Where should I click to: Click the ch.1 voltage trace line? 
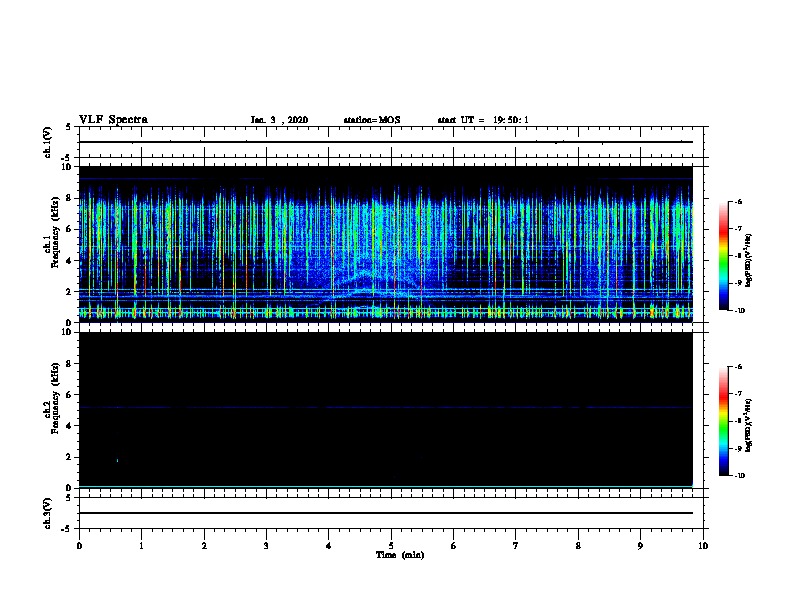click(386, 142)
